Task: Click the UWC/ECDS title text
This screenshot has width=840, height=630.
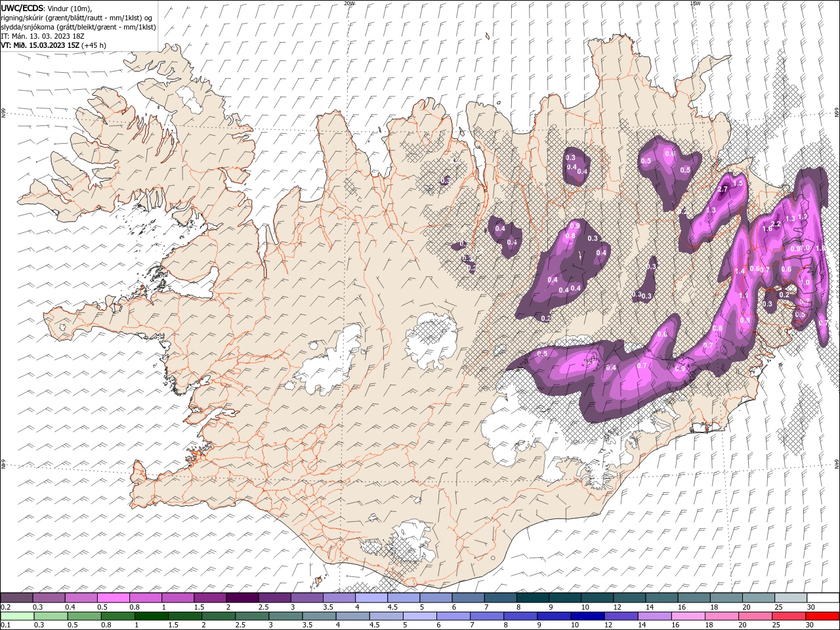Action: tap(22, 8)
